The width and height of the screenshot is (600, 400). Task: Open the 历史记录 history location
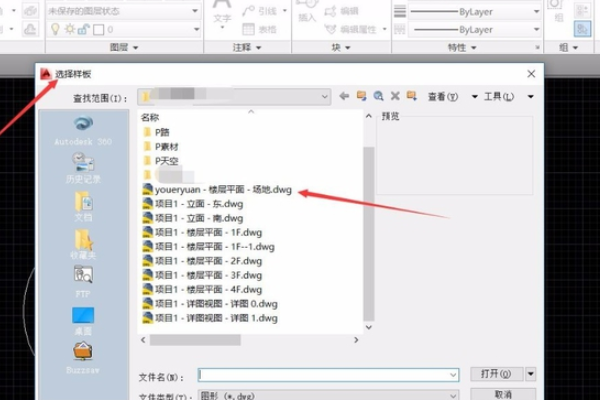(x=83, y=168)
